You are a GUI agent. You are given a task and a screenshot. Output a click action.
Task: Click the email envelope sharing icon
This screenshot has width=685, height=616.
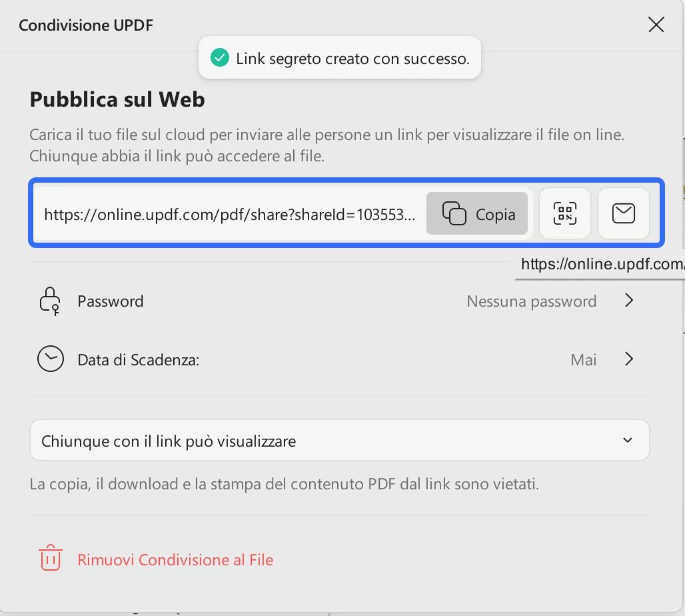pyautogui.click(x=624, y=213)
